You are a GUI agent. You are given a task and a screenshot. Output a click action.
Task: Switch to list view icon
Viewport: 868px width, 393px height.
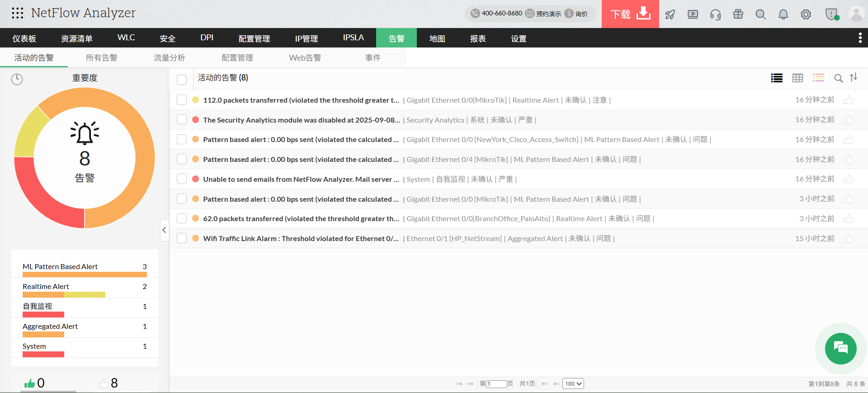[x=777, y=78]
